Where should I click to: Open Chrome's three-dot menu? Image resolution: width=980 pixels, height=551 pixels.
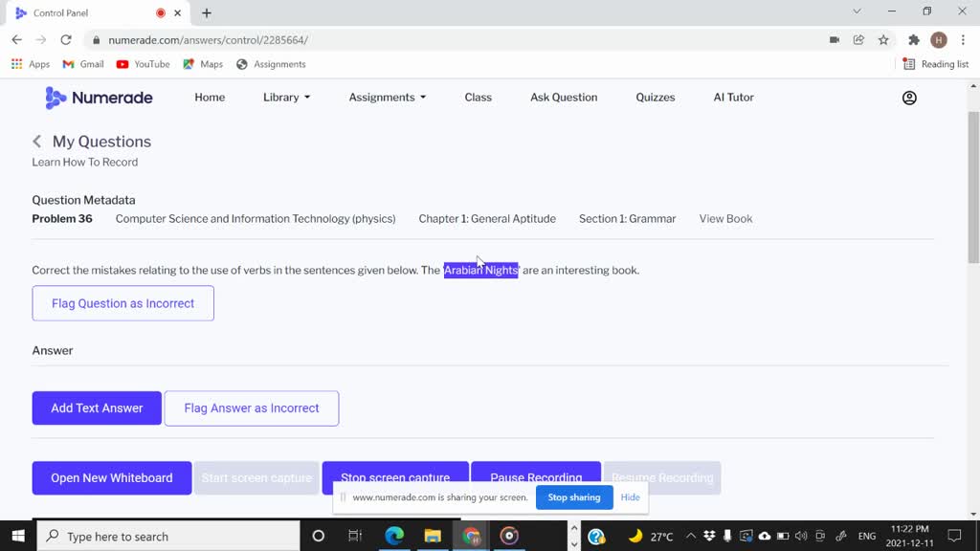pyautogui.click(x=961, y=39)
